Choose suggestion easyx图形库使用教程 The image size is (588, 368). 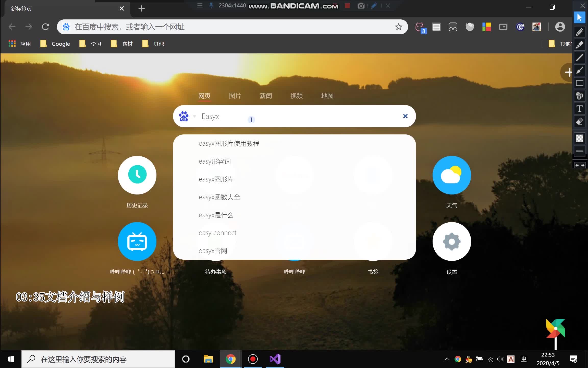[x=294, y=144]
